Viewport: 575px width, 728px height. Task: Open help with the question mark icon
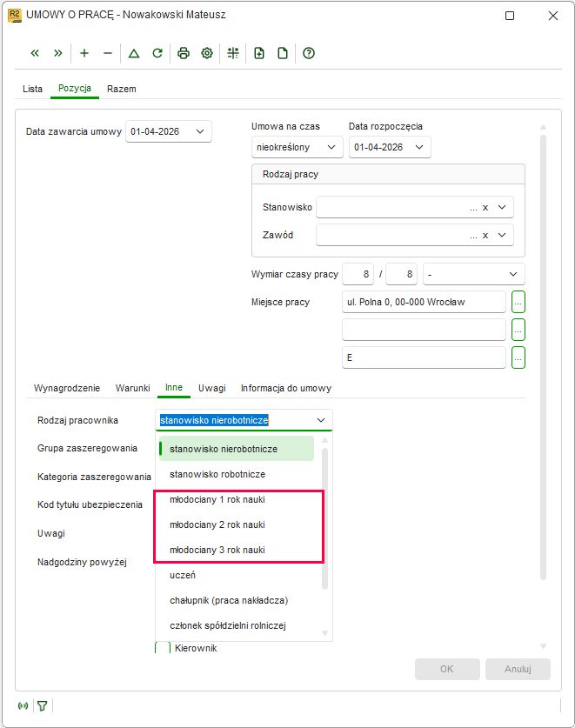coord(309,53)
